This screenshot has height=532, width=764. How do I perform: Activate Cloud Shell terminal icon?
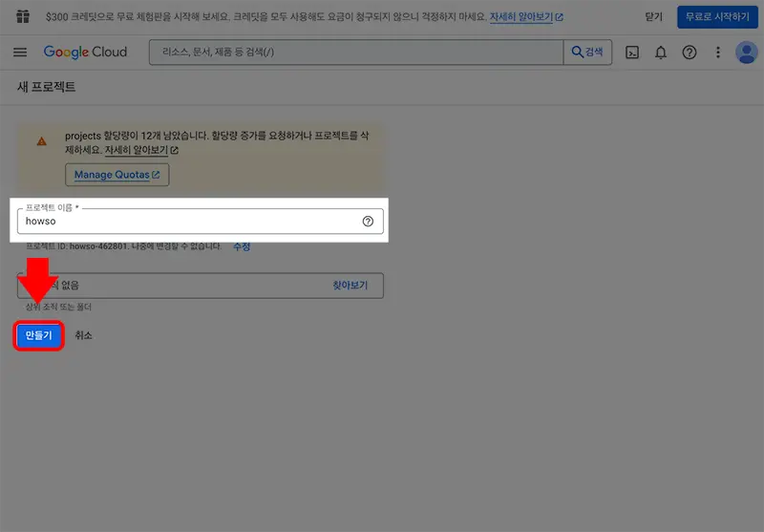pos(632,53)
